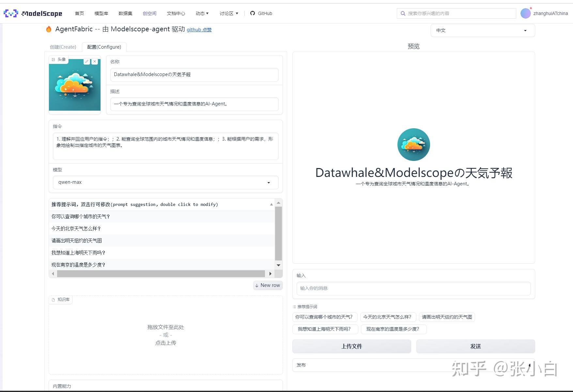Image resolution: width=573 pixels, height=392 pixels.
Task: Click the ModelScope logo
Action: pos(33,13)
